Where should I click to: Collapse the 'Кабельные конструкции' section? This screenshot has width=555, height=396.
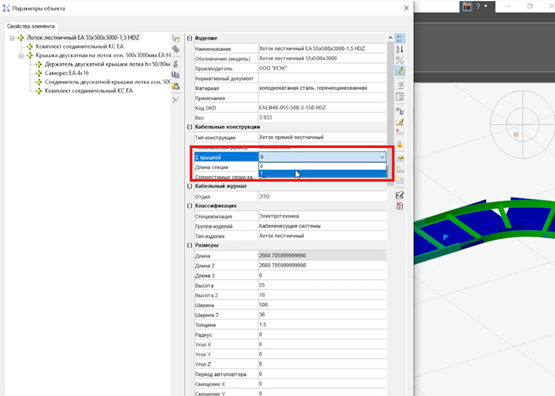tap(190, 127)
